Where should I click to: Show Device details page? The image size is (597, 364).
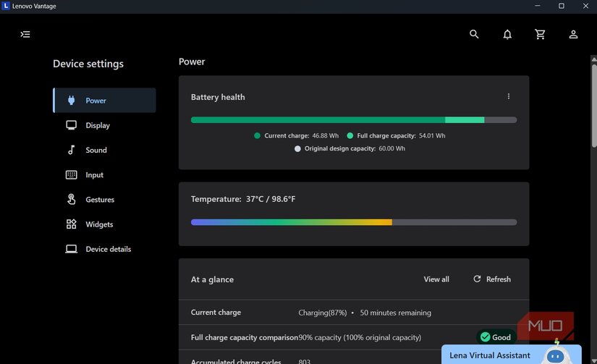(108, 249)
